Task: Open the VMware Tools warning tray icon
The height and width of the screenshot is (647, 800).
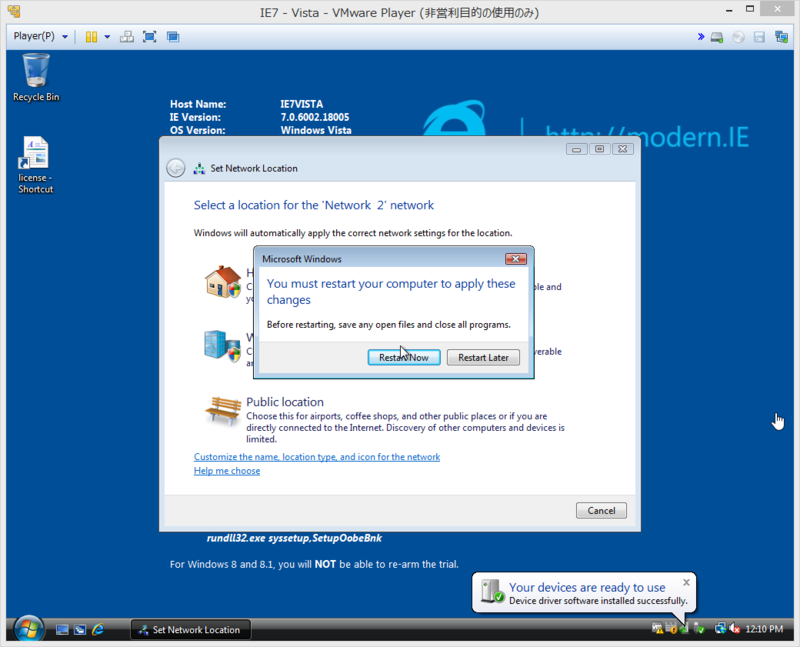Action: click(x=658, y=628)
